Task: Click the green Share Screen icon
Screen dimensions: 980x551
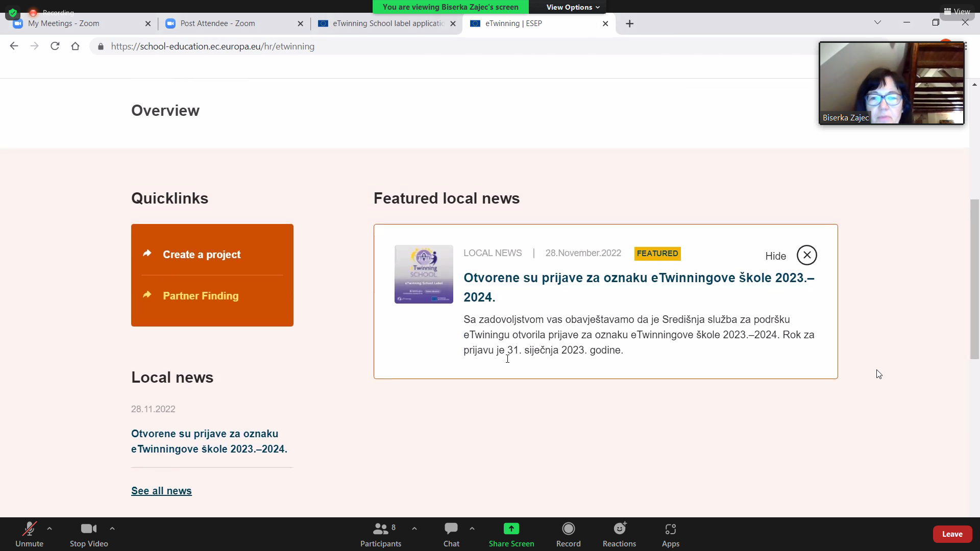Action: click(x=511, y=529)
